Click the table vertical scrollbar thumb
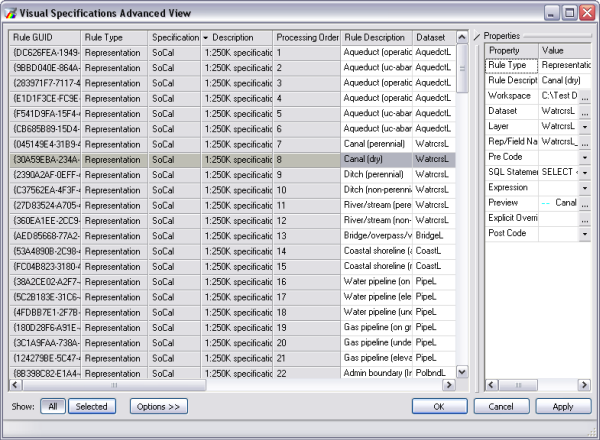Screen dimensions: 600x440 [x=462, y=68]
